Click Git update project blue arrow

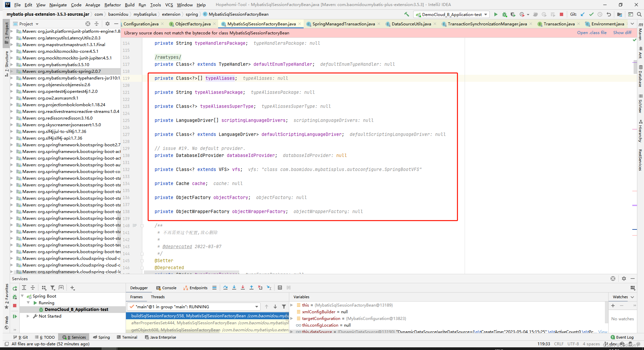pos(583,14)
